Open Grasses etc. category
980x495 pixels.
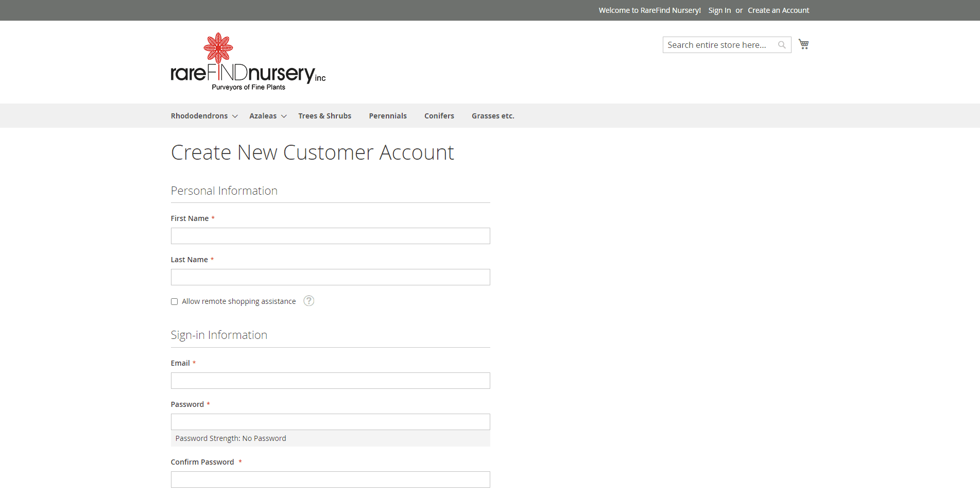[x=492, y=116]
